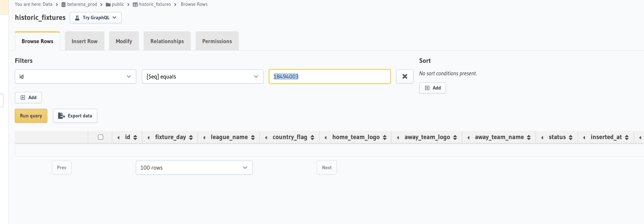Collapse the country_flag column left arrow

[x=266, y=137]
